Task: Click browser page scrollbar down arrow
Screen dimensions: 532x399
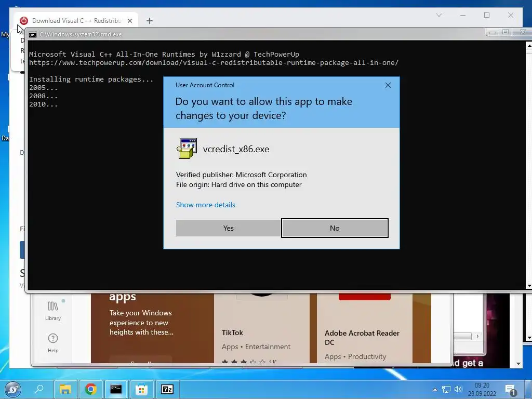Action: (x=518, y=364)
